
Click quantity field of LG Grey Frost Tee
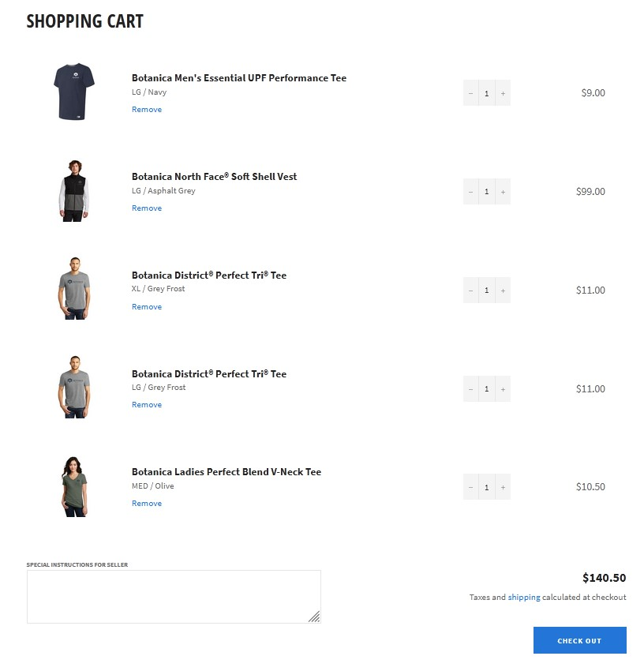point(486,389)
